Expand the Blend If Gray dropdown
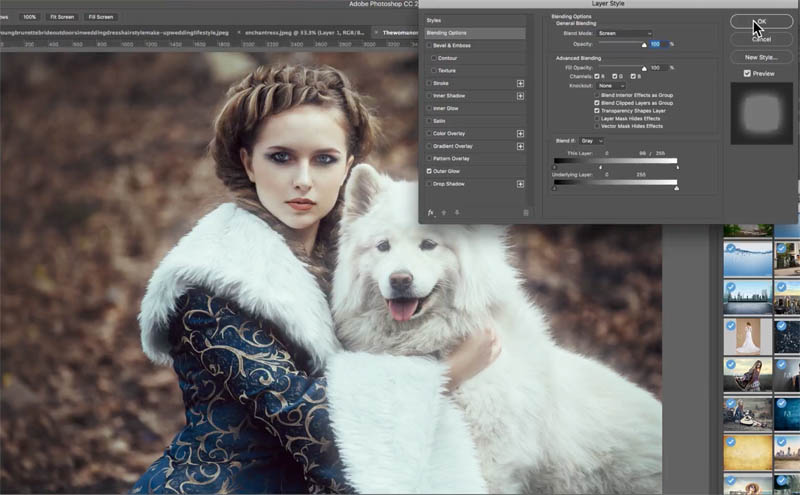Screen dimensions: 800x495 [x=592, y=141]
